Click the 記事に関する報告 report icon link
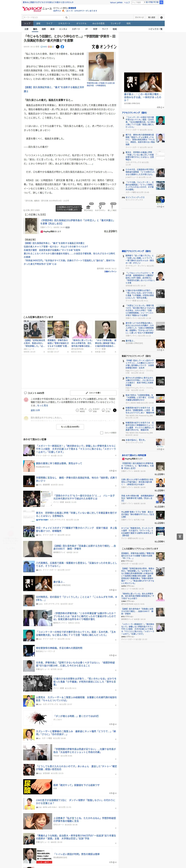The image size is (186, 868). click(32, 210)
